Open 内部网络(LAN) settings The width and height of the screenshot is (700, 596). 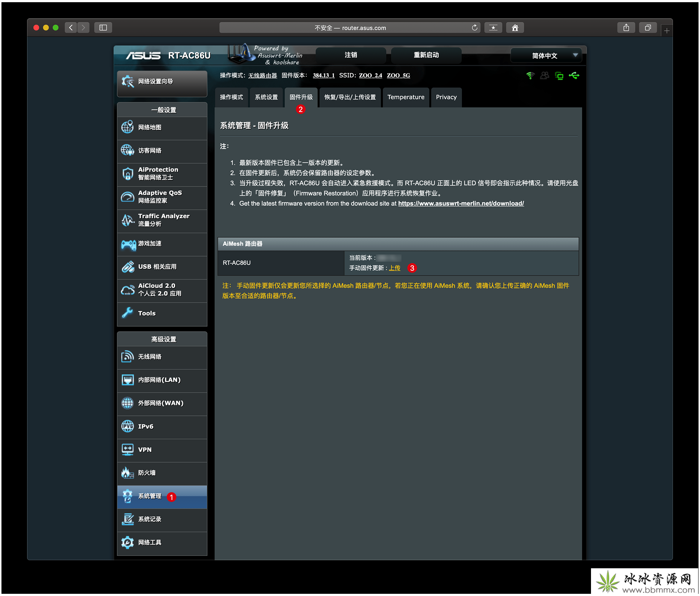pos(162,380)
